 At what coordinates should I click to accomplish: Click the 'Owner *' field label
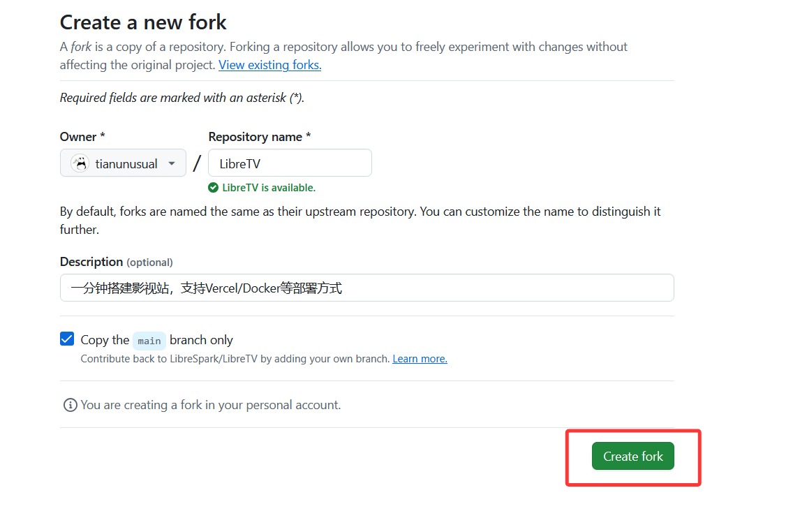(x=82, y=137)
